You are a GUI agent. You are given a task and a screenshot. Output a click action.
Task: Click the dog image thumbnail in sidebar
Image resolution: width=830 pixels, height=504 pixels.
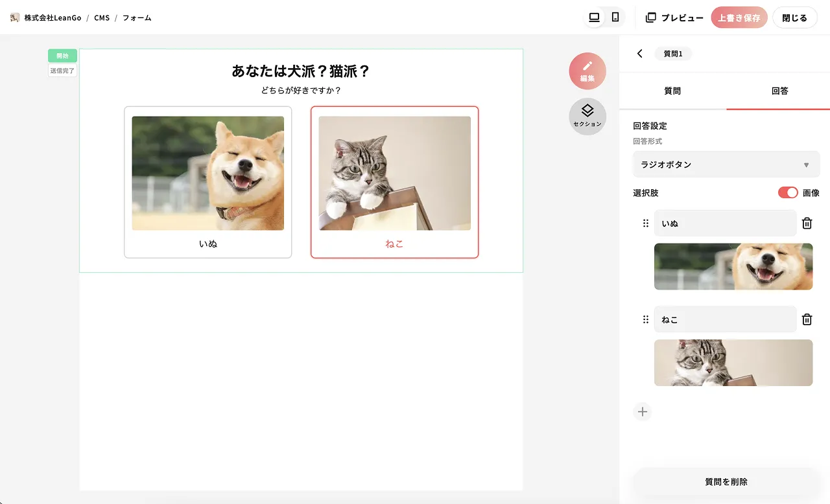(733, 266)
